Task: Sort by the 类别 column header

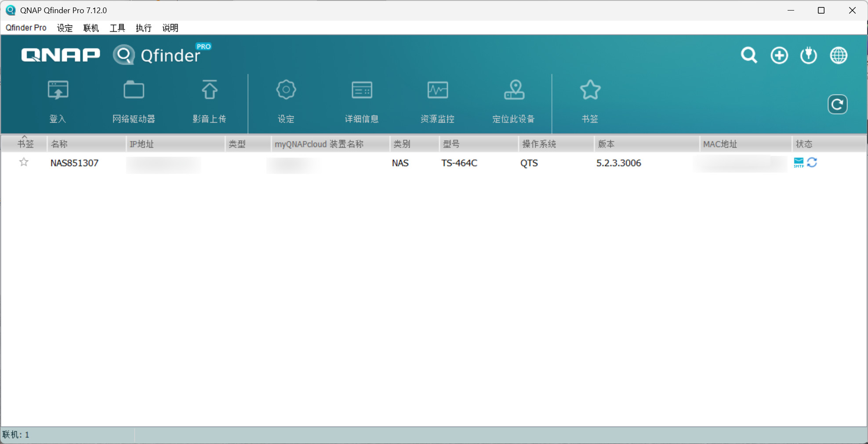Action: [414, 144]
